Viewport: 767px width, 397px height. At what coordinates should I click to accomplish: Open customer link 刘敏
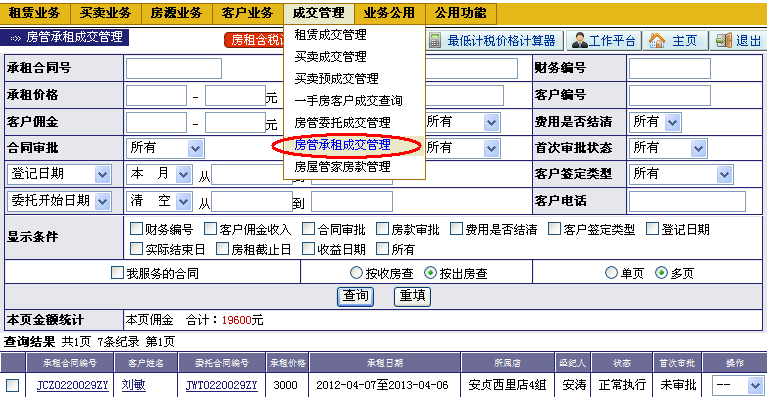pos(134,385)
